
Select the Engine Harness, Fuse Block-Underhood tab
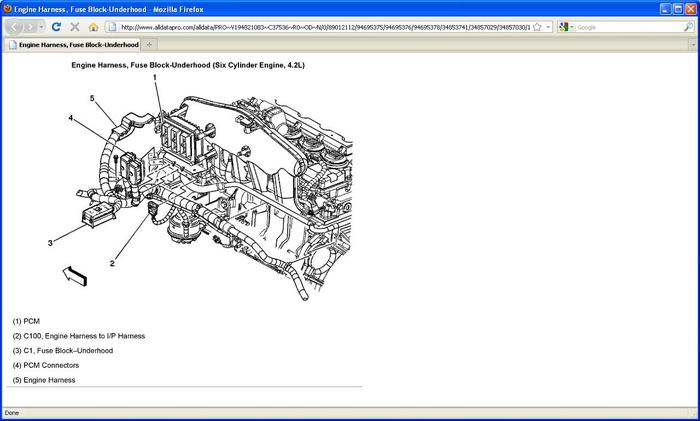tap(74, 45)
